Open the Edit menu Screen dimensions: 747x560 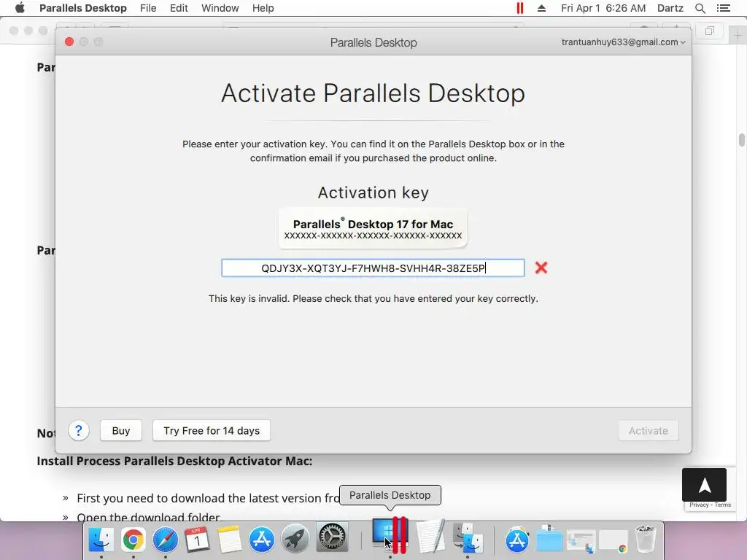pyautogui.click(x=179, y=8)
